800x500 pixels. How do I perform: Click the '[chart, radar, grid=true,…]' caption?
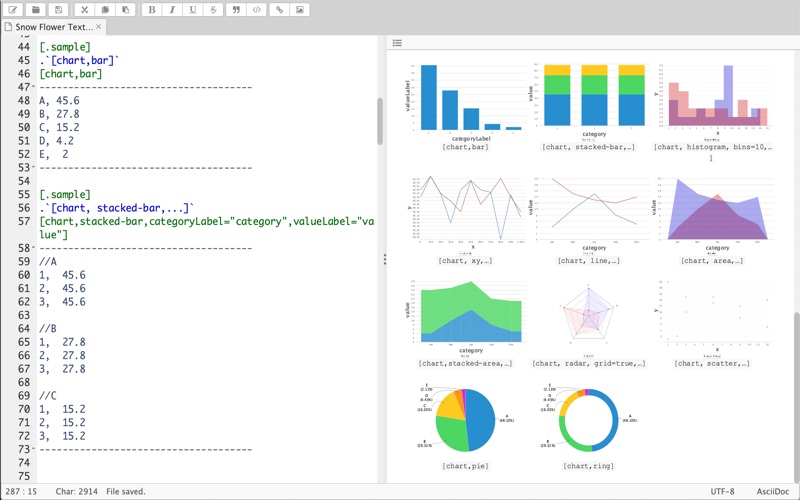pyautogui.click(x=588, y=363)
